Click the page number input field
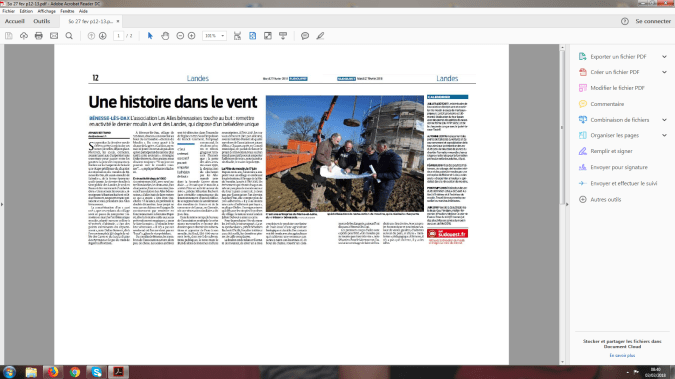This screenshot has width=675, height=379. [x=118, y=36]
